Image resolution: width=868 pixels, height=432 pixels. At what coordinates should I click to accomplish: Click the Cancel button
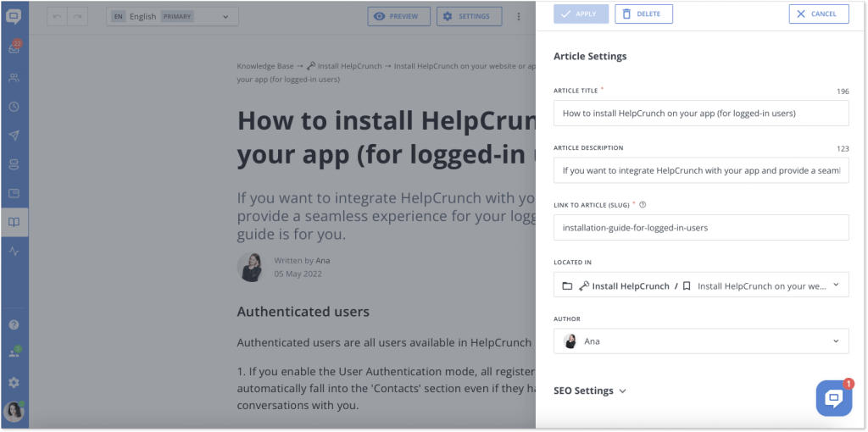tap(819, 14)
